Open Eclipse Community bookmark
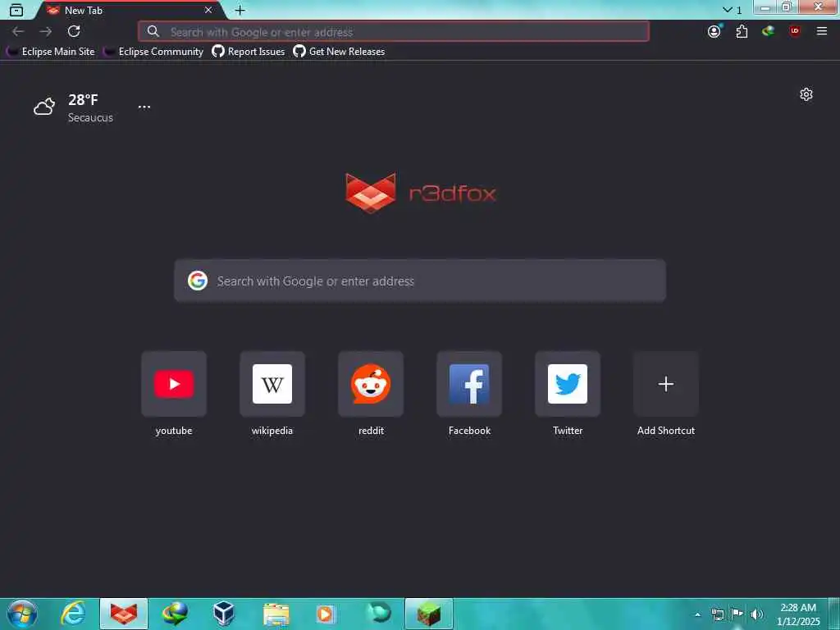Image resolution: width=840 pixels, height=630 pixels. [x=153, y=52]
